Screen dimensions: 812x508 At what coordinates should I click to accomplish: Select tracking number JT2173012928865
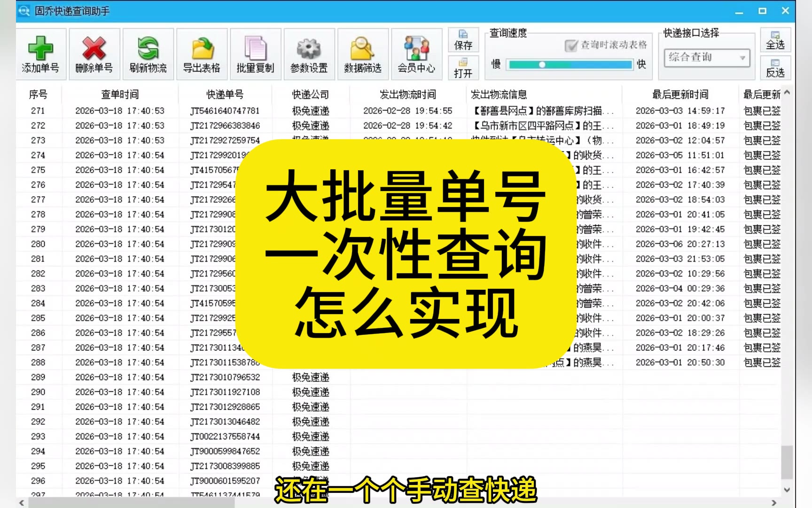pos(225,407)
